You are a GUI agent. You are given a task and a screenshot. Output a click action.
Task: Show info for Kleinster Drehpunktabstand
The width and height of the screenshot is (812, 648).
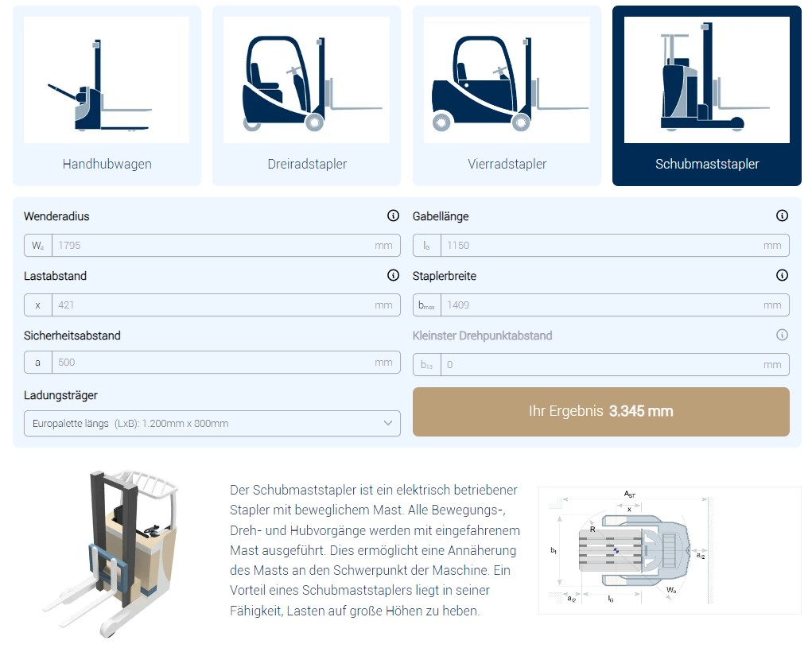782,335
